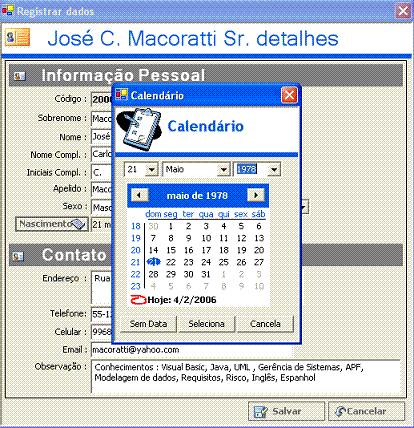Click the Nascimento calendar button
Screen dimensions: 414x428
pos(52,224)
